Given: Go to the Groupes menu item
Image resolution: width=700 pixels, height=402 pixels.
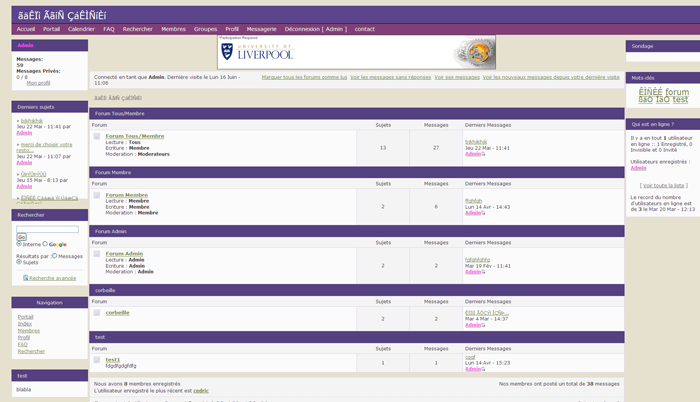Looking at the screenshot, I should 205,29.
